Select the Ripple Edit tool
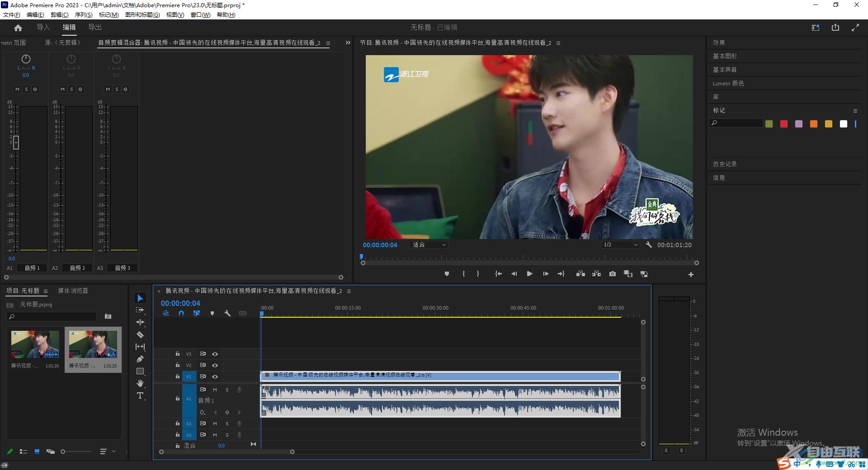Viewport: 868px width, 470px height. tap(140, 322)
